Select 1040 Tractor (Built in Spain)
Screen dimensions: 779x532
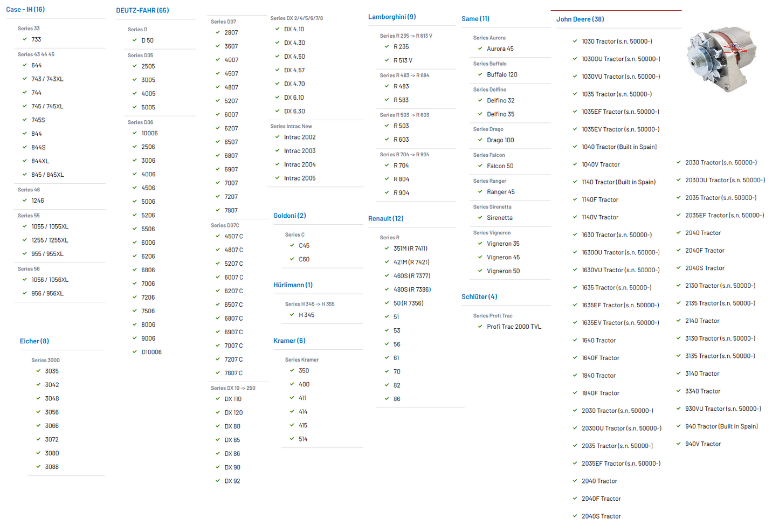click(619, 147)
